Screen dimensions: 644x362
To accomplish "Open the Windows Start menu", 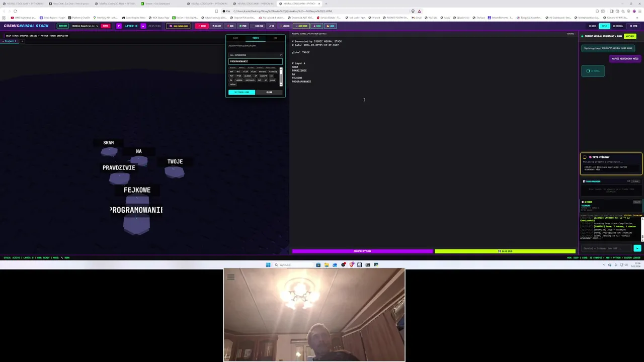I will click(268, 265).
